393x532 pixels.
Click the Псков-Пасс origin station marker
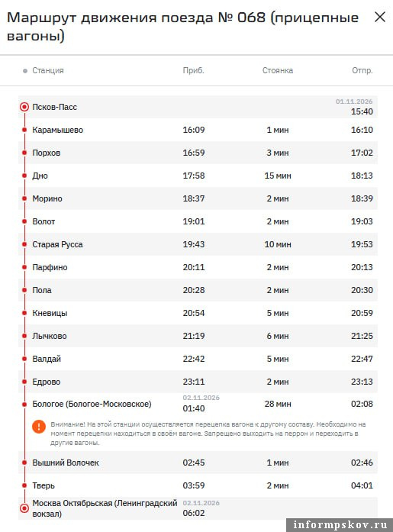click(24, 107)
